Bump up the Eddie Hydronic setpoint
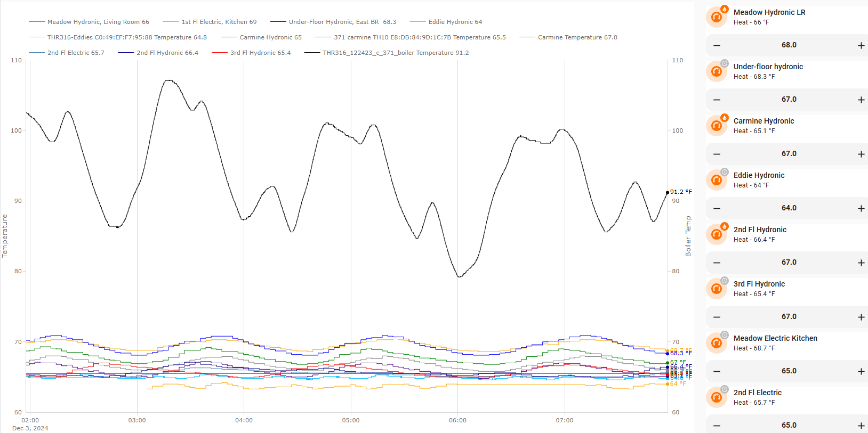Screen dimensions: 868x433 pos(861,208)
